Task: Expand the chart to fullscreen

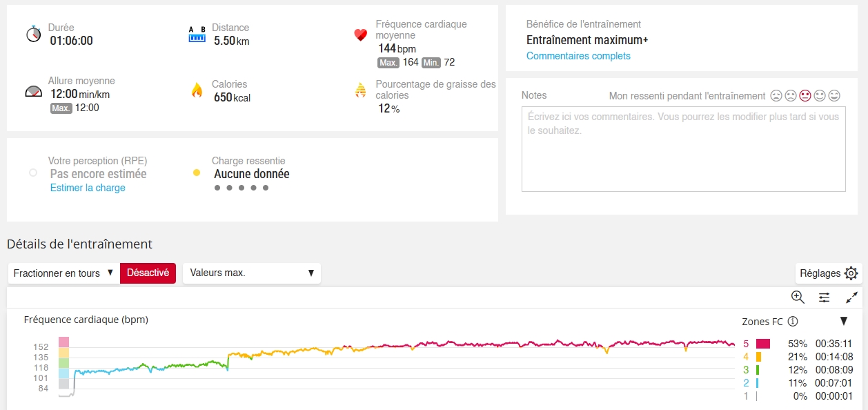Action: (x=852, y=297)
